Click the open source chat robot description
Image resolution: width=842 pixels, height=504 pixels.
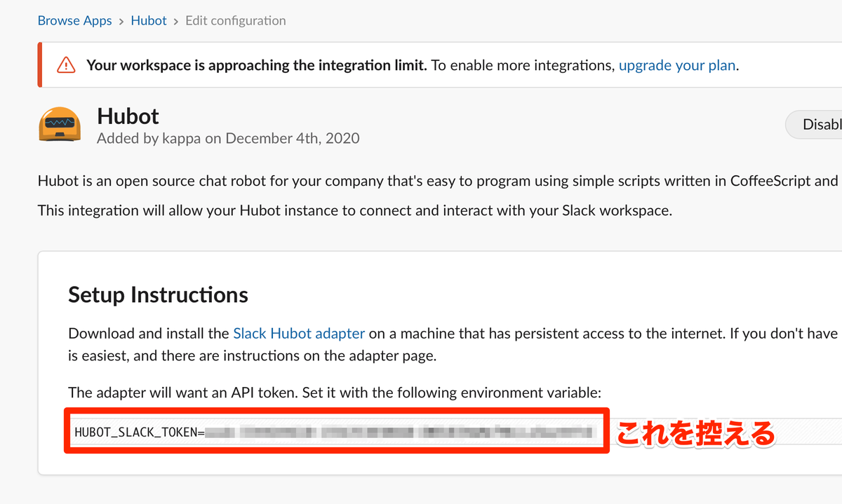coord(435,180)
